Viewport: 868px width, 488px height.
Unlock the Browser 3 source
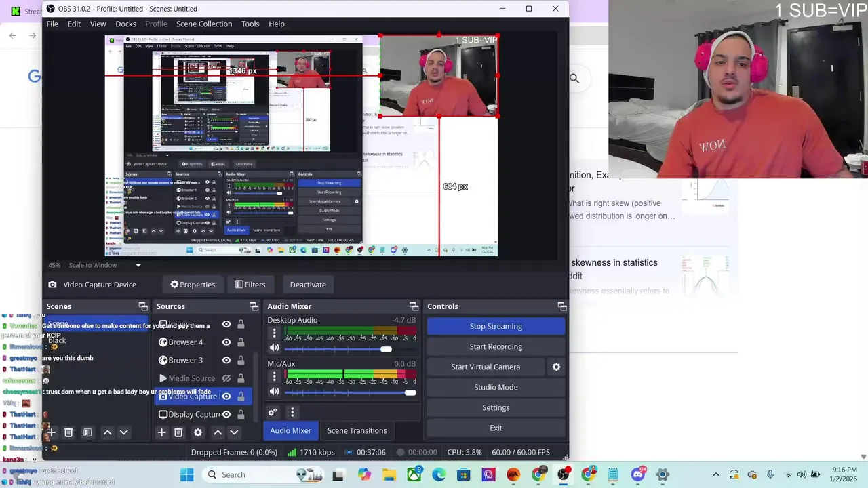(241, 360)
